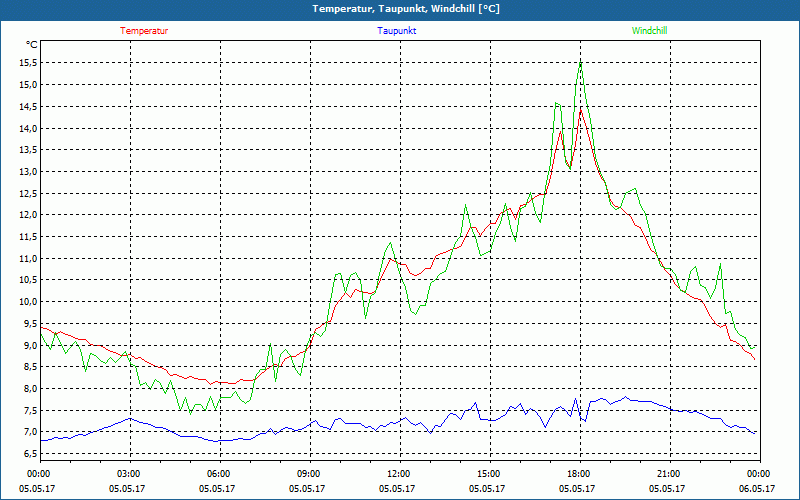Viewport: 800px width, 500px height.
Task: Click the 7,5 y-axis value
Action: click(30, 411)
